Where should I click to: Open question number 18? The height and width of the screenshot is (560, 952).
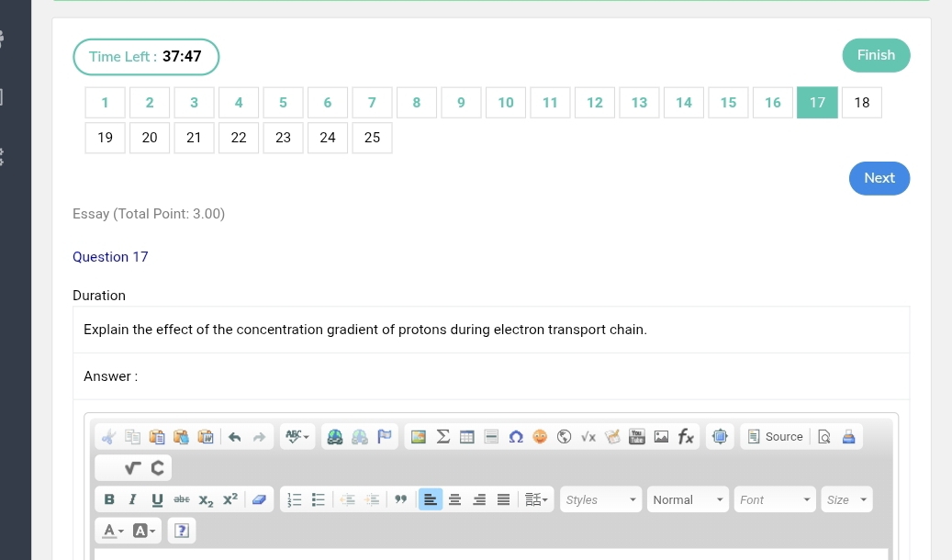pos(861,102)
